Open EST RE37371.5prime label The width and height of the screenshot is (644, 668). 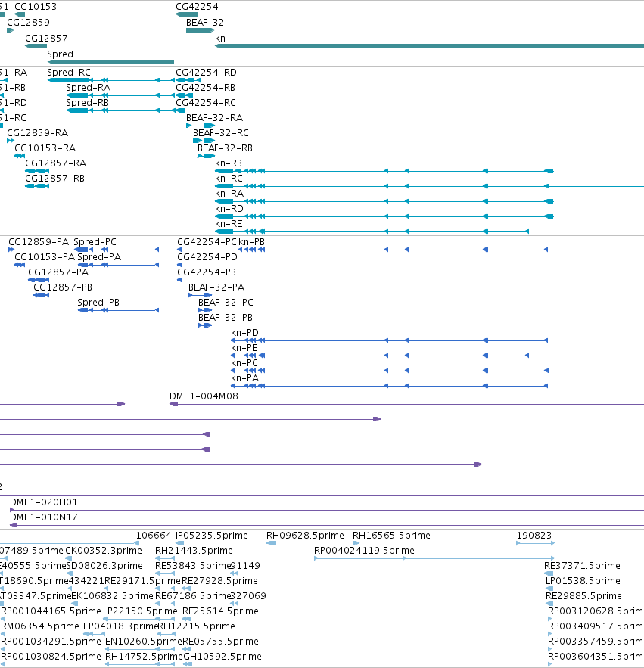click(x=582, y=565)
